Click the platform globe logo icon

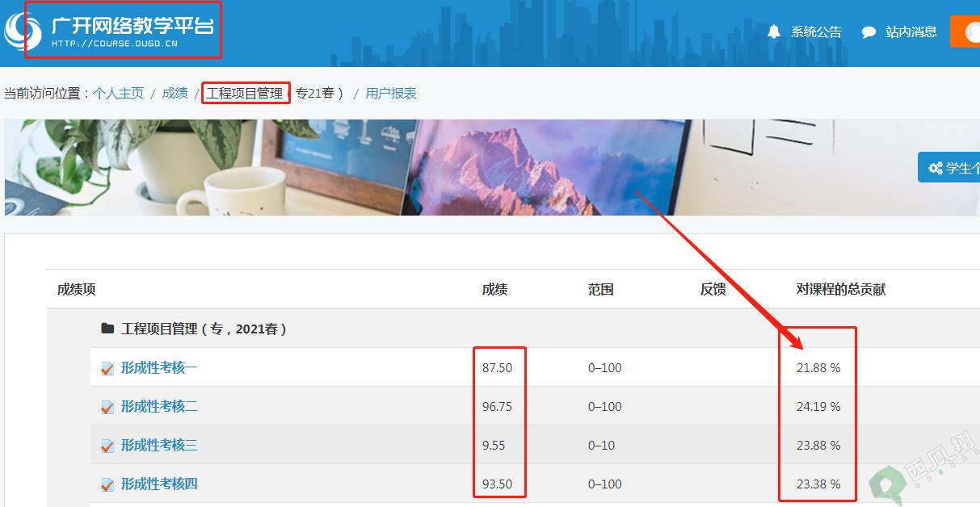point(22,30)
